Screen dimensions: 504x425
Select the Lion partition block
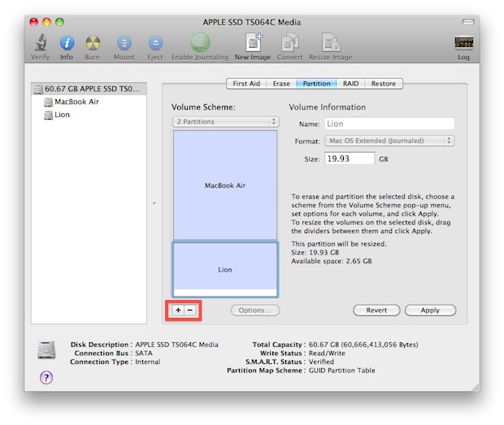pyautogui.click(x=225, y=269)
